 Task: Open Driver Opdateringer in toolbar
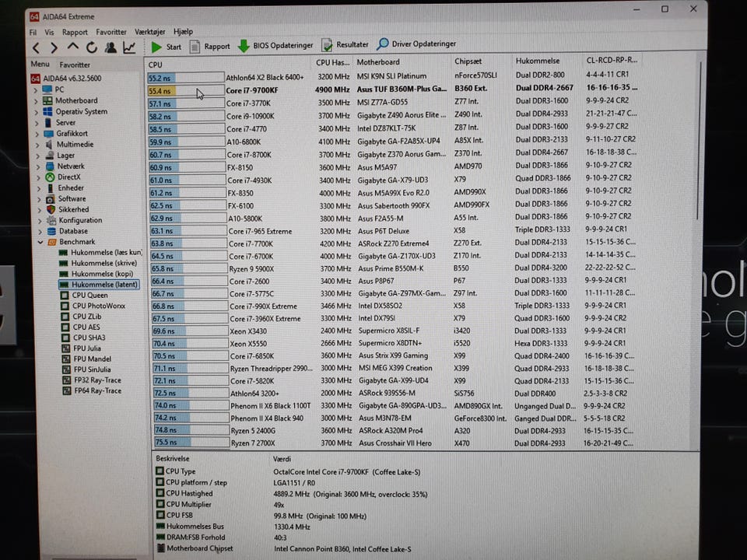[416, 44]
